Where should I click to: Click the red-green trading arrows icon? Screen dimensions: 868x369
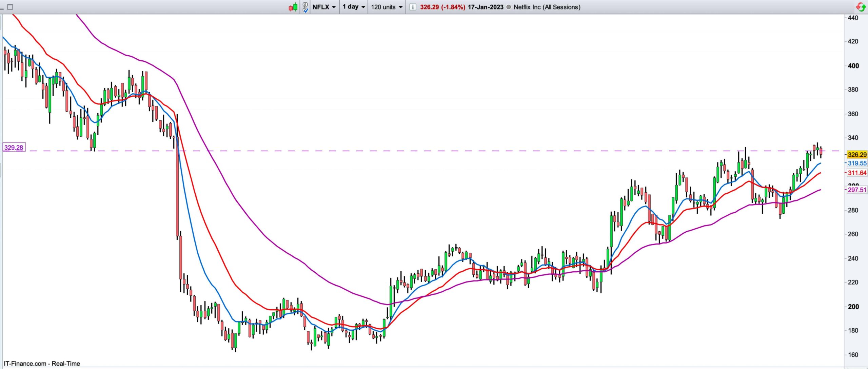click(x=861, y=6)
